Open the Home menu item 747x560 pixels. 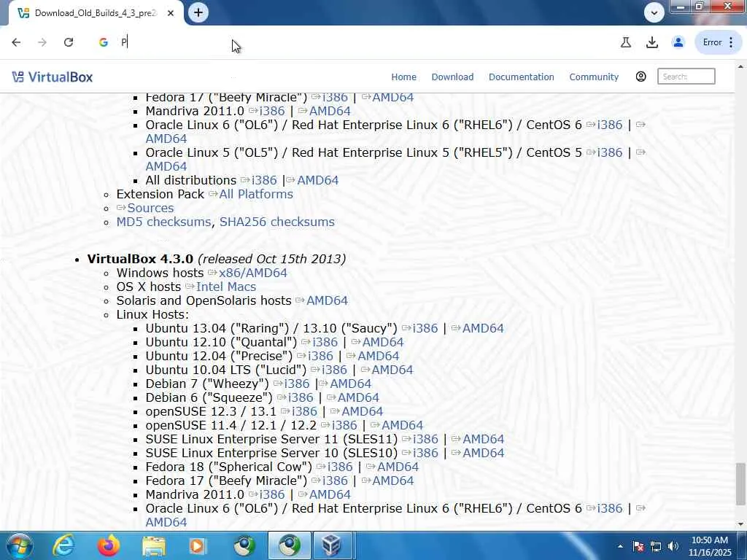(403, 77)
